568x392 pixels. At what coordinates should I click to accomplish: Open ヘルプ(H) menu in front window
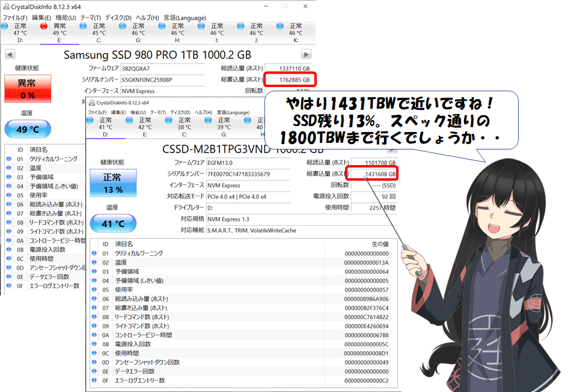click(204, 113)
